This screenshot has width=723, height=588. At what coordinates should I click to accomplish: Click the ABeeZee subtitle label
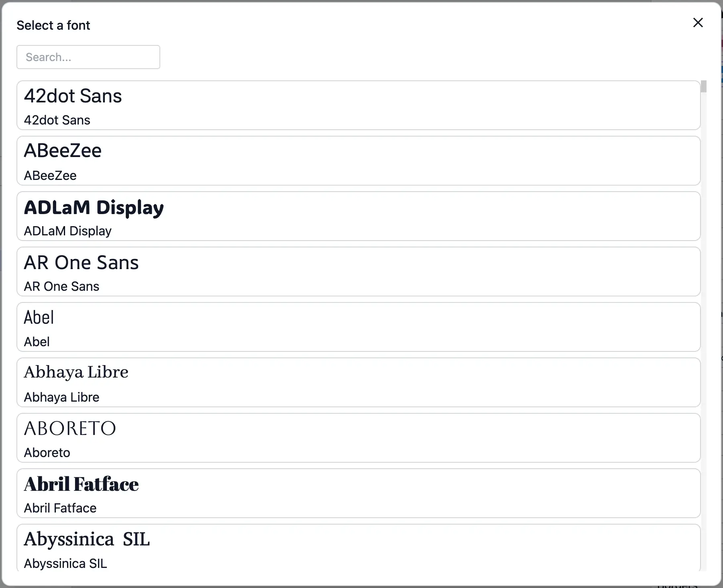[50, 175]
